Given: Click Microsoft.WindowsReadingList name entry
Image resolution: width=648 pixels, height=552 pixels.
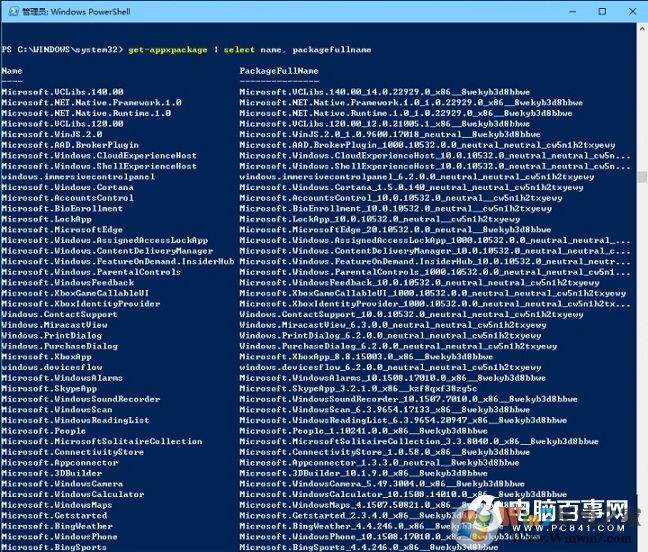Looking at the screenshot, I should coord(75,420).
